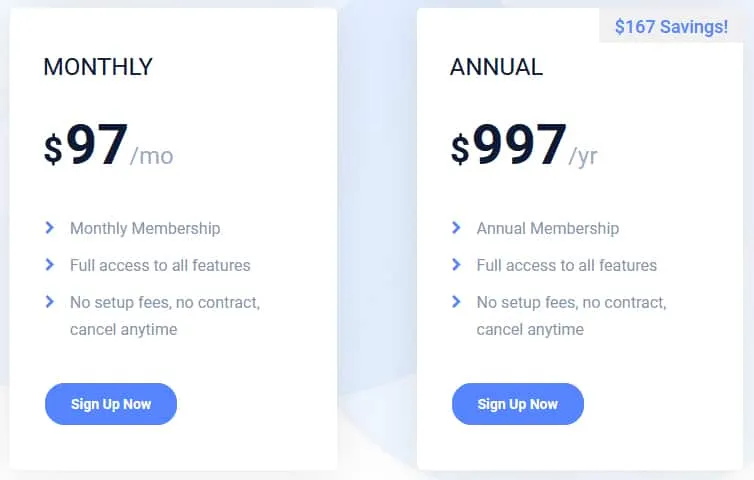Click Monthly plan's cancel anytime text
The image size is (754, 480).
[x=123, y=329]
